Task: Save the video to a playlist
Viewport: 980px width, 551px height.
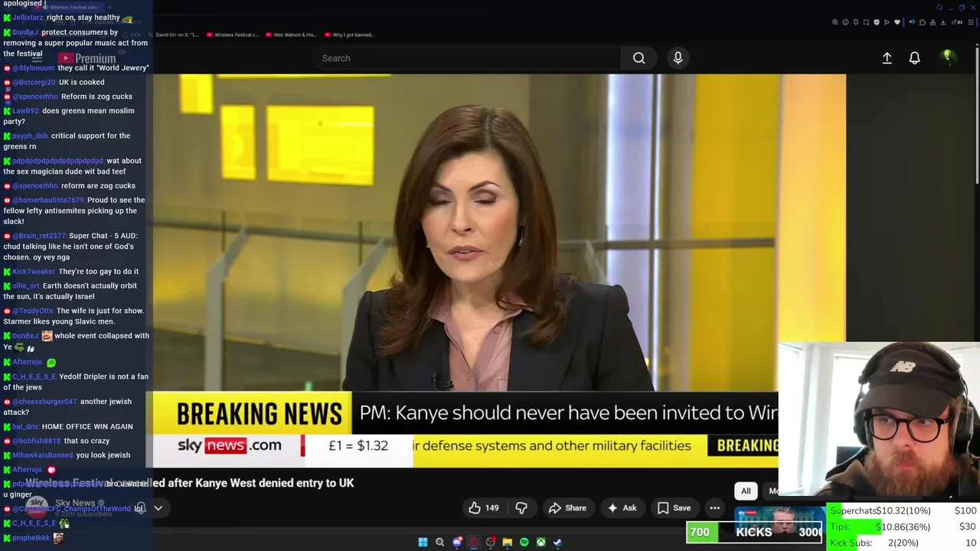Action: [x=674, y=508]
